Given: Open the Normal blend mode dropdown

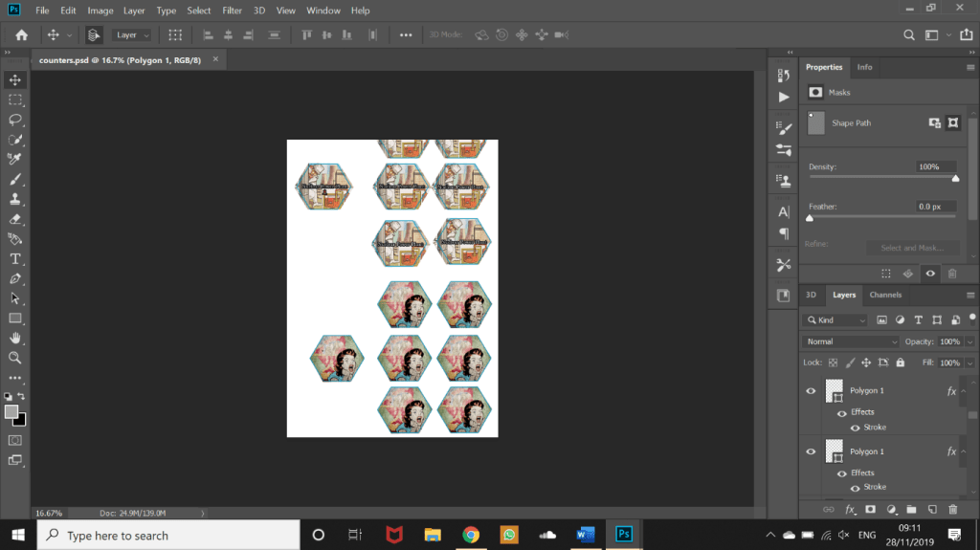Looking at the screenshot, I should [x=852, y=341].
